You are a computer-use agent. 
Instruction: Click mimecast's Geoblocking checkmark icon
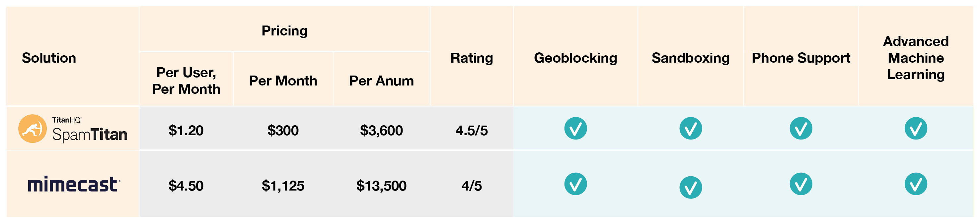click(x=575, y=184)
